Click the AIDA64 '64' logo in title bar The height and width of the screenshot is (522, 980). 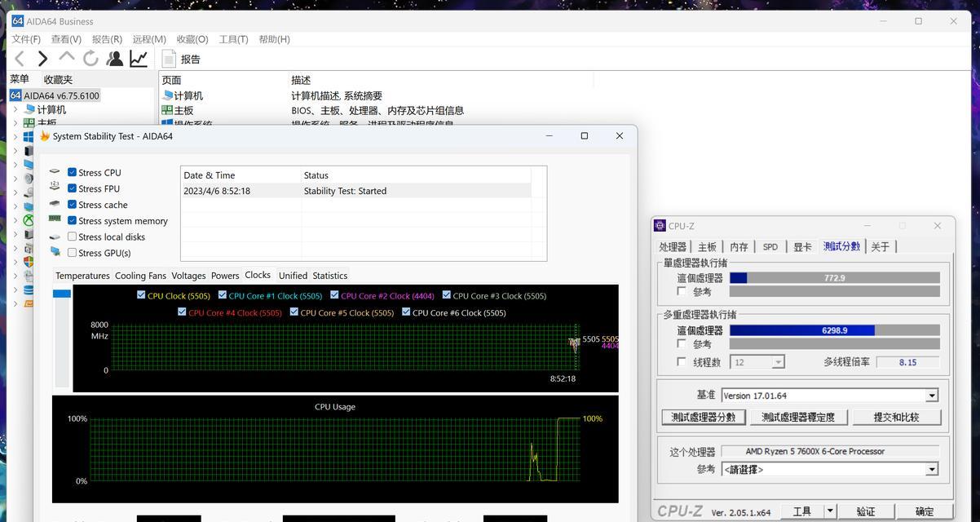[x=17, y=21]
